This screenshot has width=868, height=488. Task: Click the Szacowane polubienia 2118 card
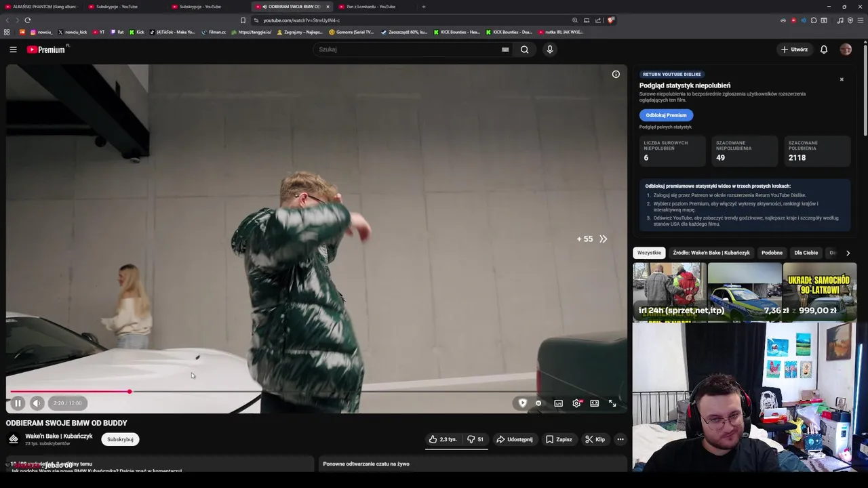pyautogui.click(x=818, y=151)
